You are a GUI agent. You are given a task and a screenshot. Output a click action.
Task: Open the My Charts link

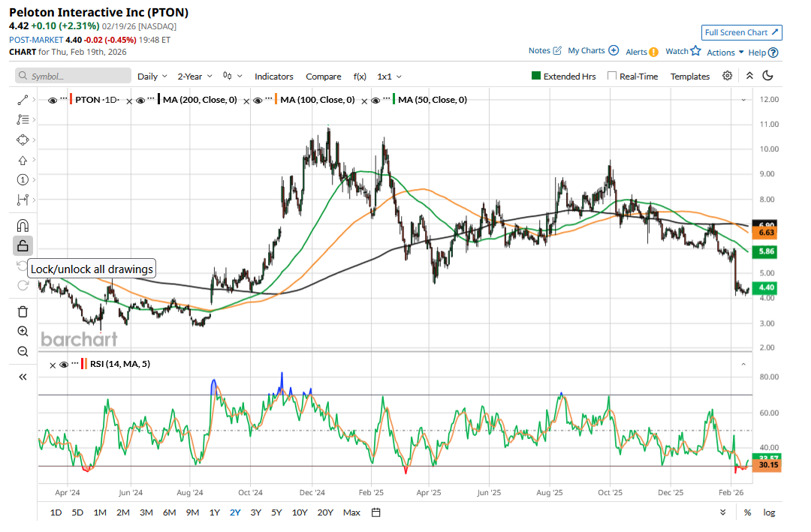[592, 51]
